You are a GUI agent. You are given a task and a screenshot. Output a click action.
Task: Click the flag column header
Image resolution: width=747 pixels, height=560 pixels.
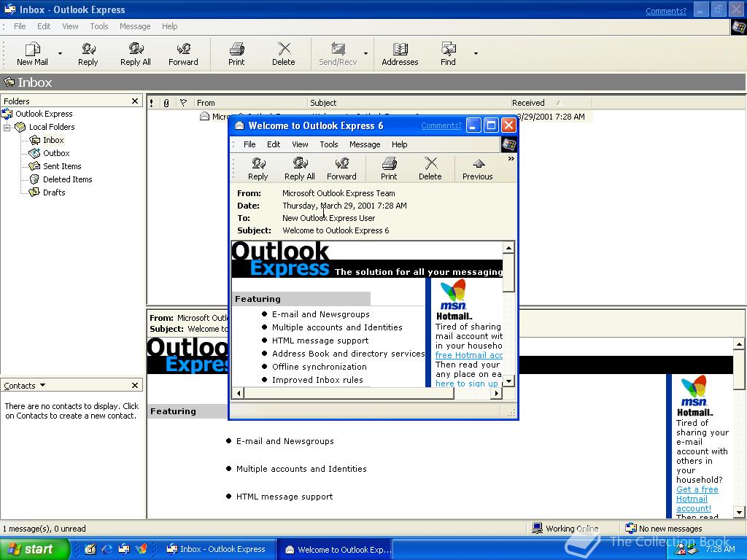pos(183,103)
